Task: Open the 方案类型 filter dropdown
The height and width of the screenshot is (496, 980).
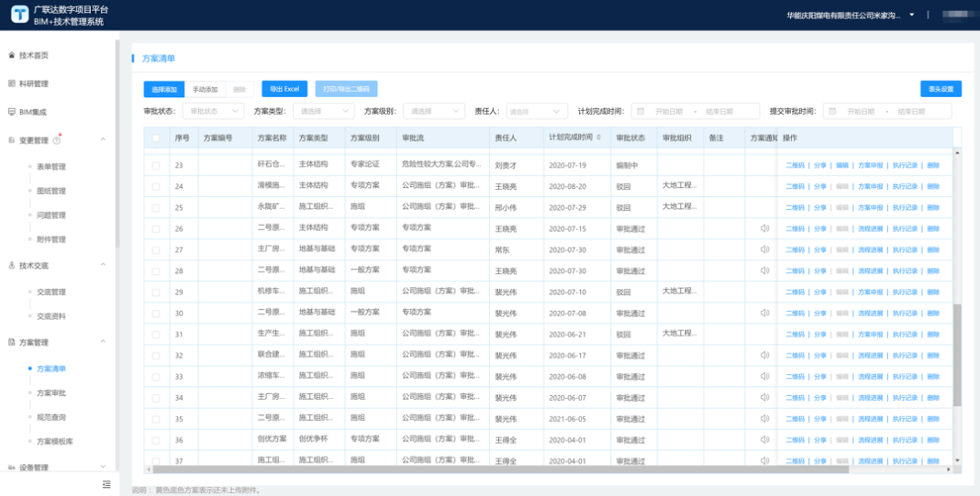Action: click(323, 111)
